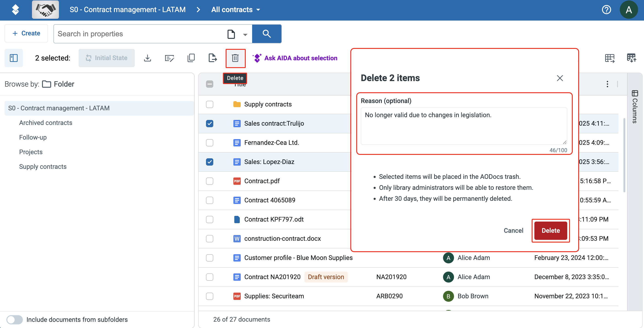The width and height of the screenshot is (644, 328).
Task: Toggle the browse panel sidebar icon
Action: click(14, 58)
